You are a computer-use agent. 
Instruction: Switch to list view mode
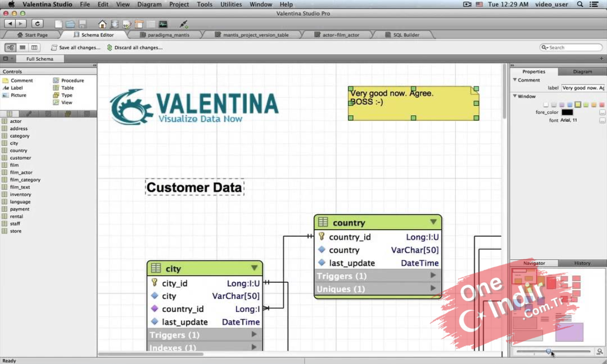pyautogui.click(x=22, y=48)
